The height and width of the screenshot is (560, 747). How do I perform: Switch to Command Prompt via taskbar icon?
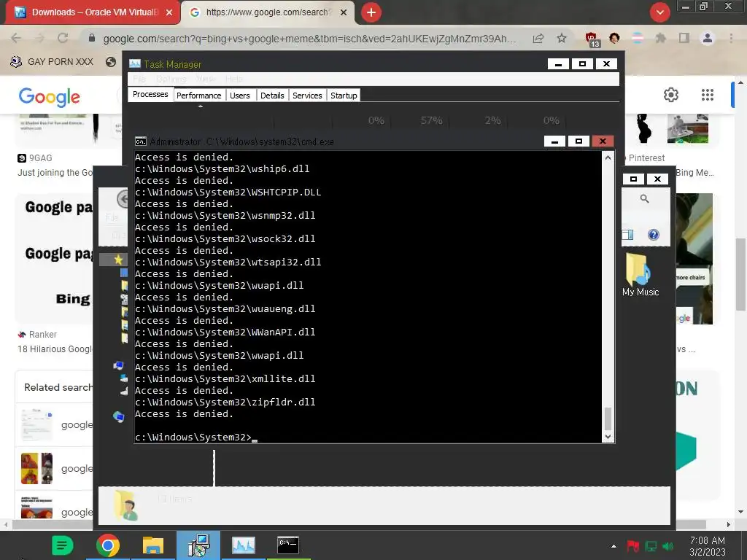pos(288,545)
